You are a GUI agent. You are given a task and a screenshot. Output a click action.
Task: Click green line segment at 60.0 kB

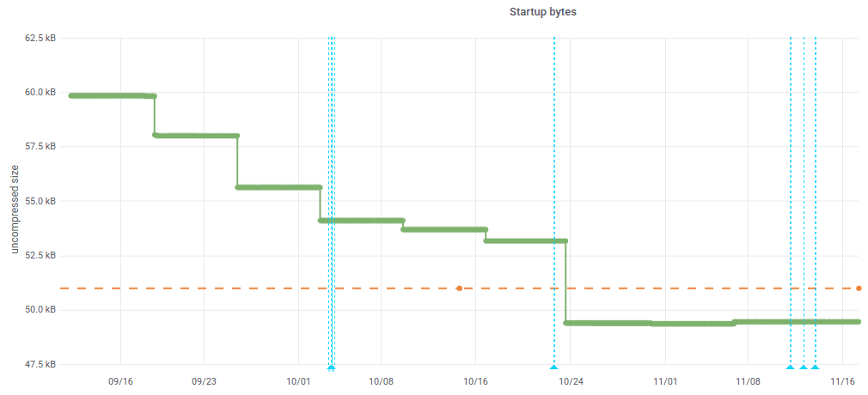click(112, 95)
